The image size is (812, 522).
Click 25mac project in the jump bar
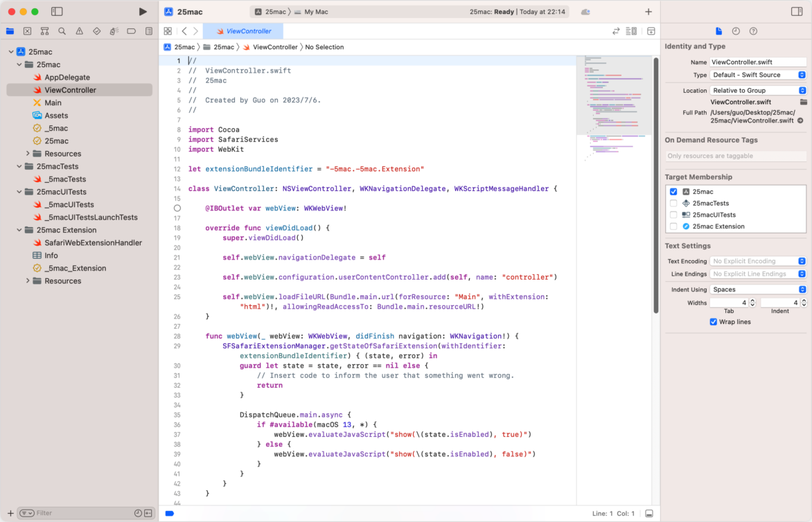179,47
